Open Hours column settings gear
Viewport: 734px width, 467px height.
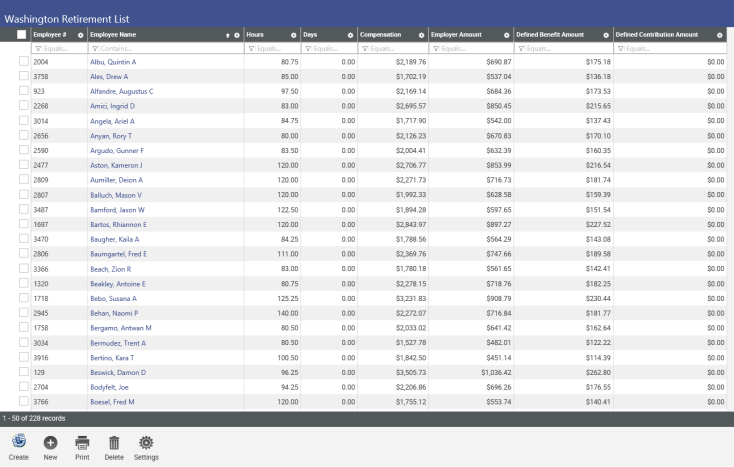[x=293, y=35]
